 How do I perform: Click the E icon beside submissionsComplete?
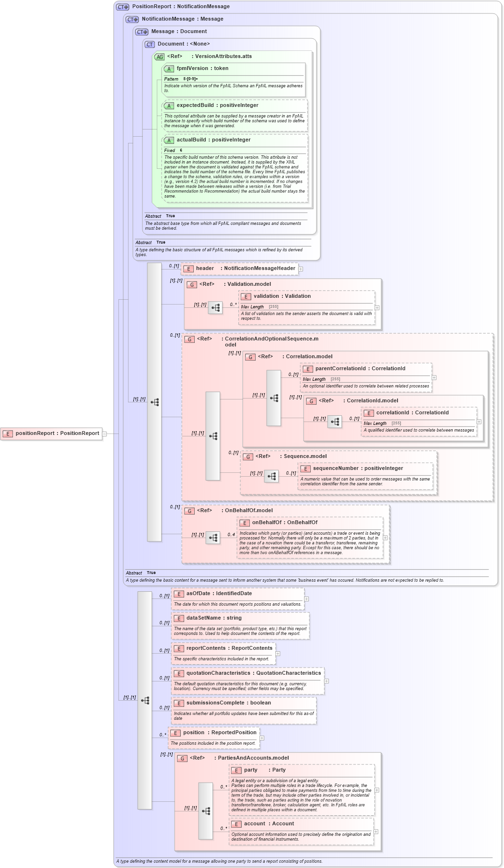179,703
